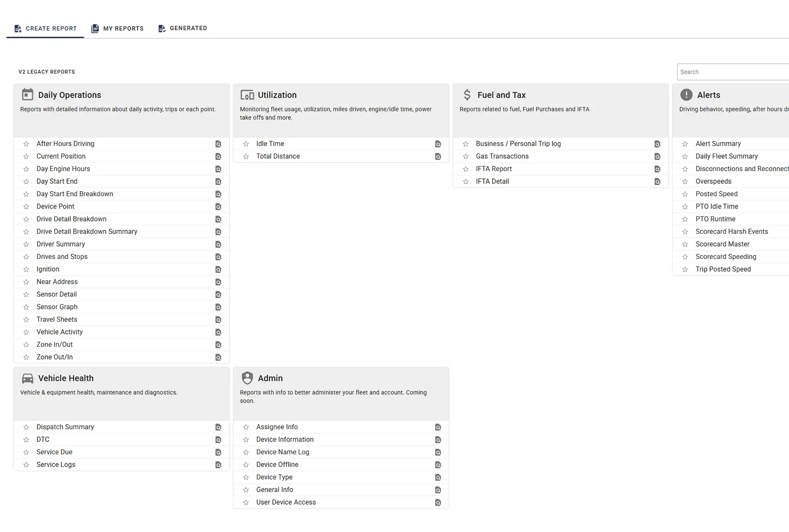789x532 pixels.
Task: Click the Admin shield icon
Action: 247,378
